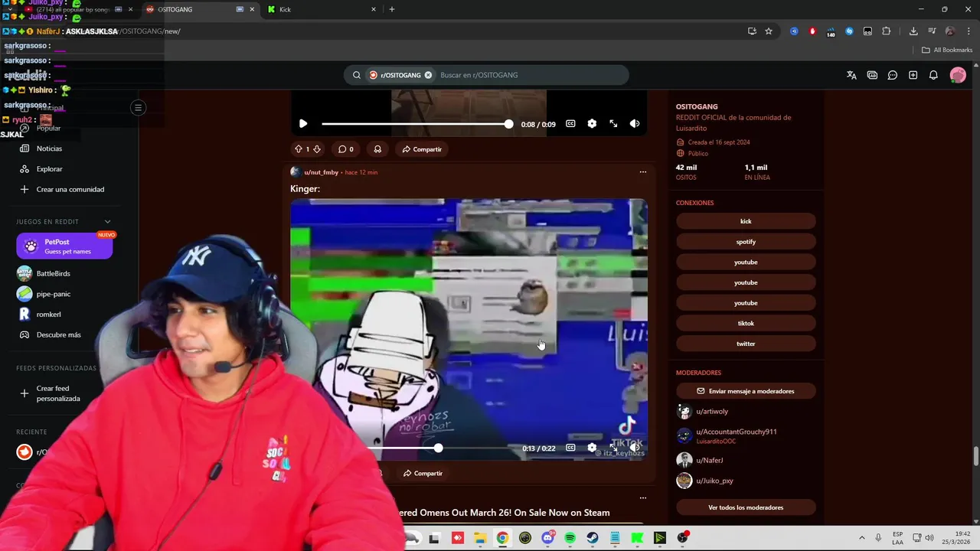Switch to the OSITOGANG browser tab
Screen dimensions: 980x551
coord(199,9)
